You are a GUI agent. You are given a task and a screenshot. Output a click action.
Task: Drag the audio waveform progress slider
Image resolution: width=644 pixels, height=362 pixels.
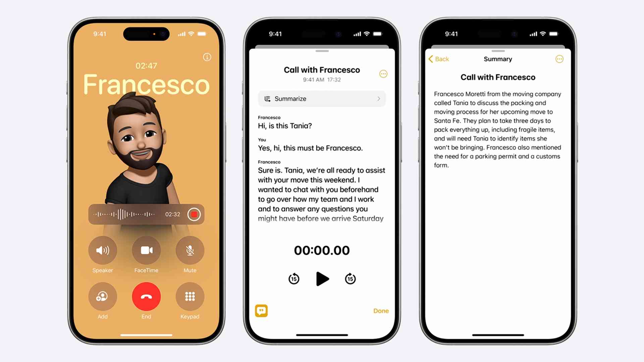(x=129, y=215)
